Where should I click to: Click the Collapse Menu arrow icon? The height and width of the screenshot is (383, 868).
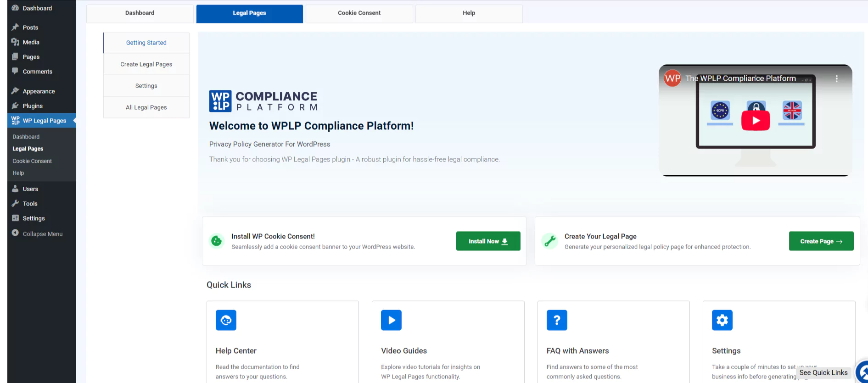(x=15, y=233)
